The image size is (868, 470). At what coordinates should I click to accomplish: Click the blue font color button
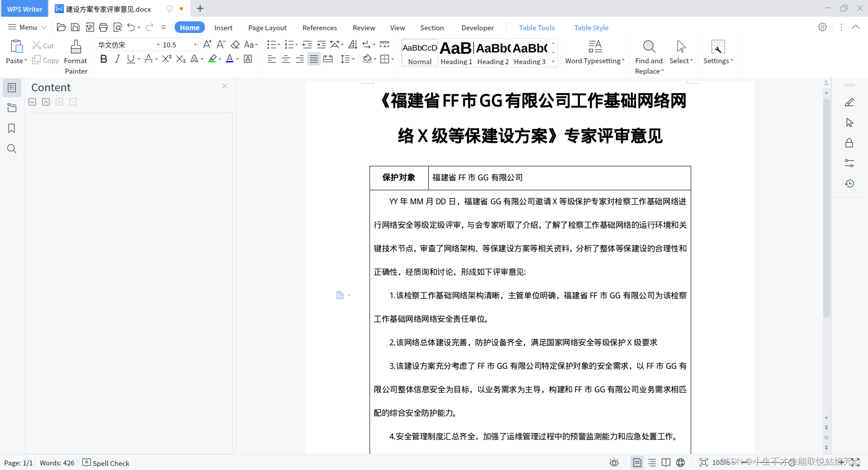point(230,59)
